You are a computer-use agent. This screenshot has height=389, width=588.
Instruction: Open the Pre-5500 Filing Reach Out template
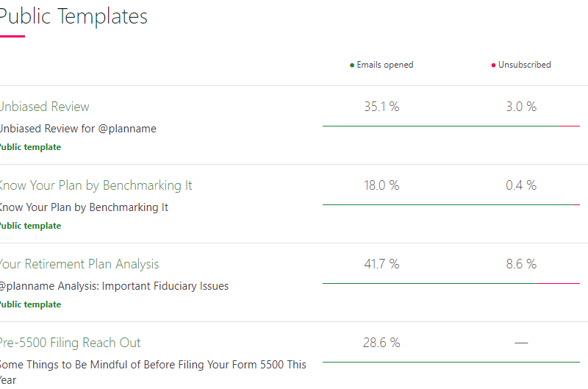click(70, 343)
